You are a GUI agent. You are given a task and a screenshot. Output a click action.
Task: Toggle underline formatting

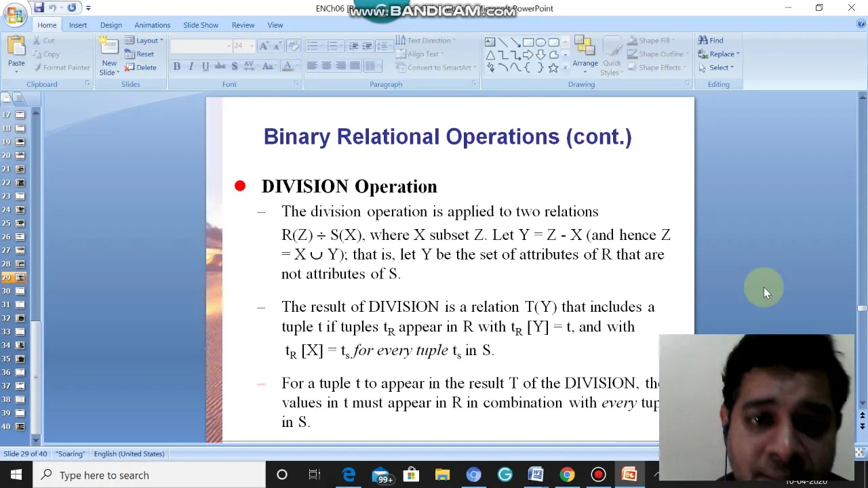click(205, 66)
